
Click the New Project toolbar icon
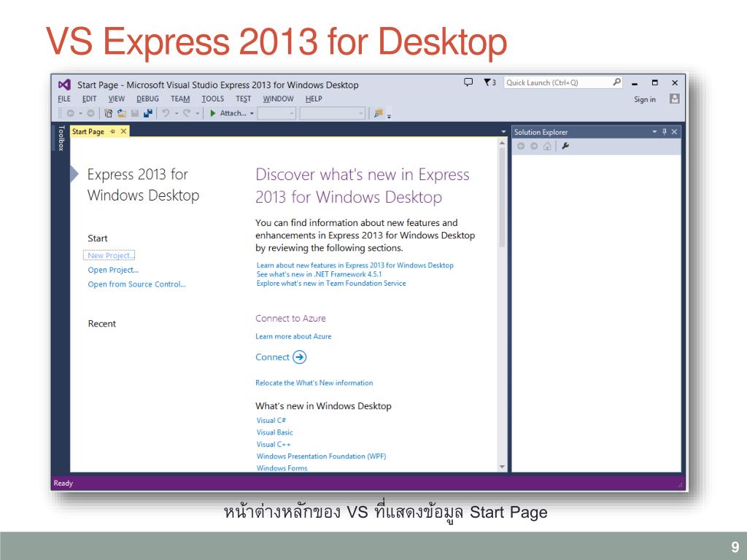108,113
